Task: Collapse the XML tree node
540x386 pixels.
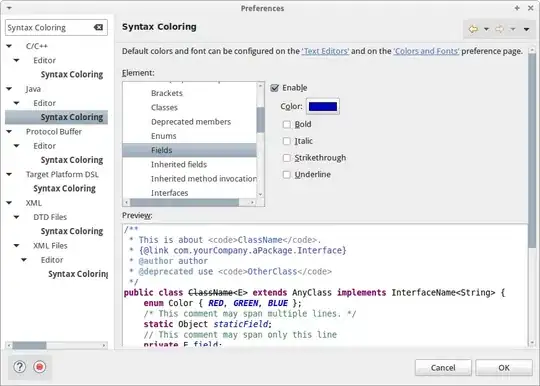Action: pos(9,203)
